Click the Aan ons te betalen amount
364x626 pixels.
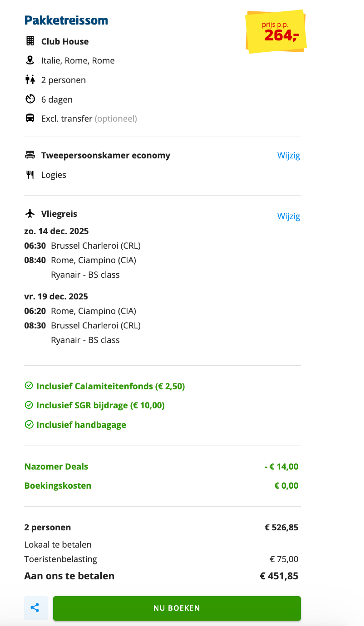[x=279, y=576]
